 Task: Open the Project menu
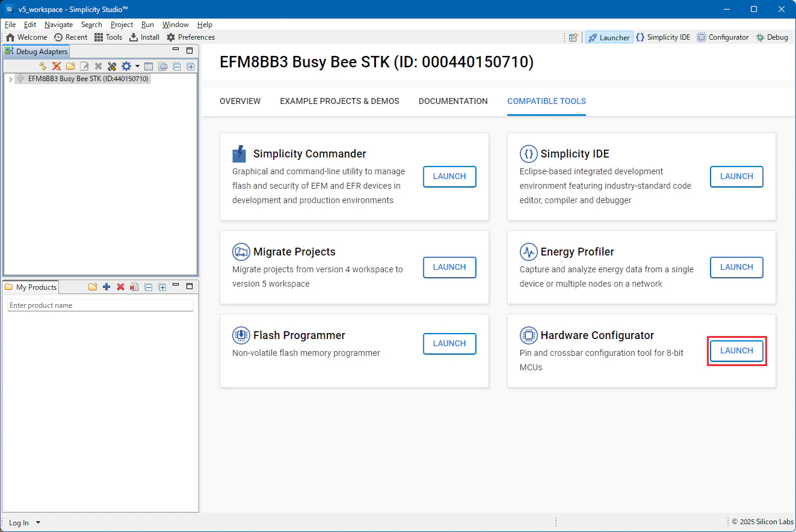pyautogui.click(x=122, y=25)
